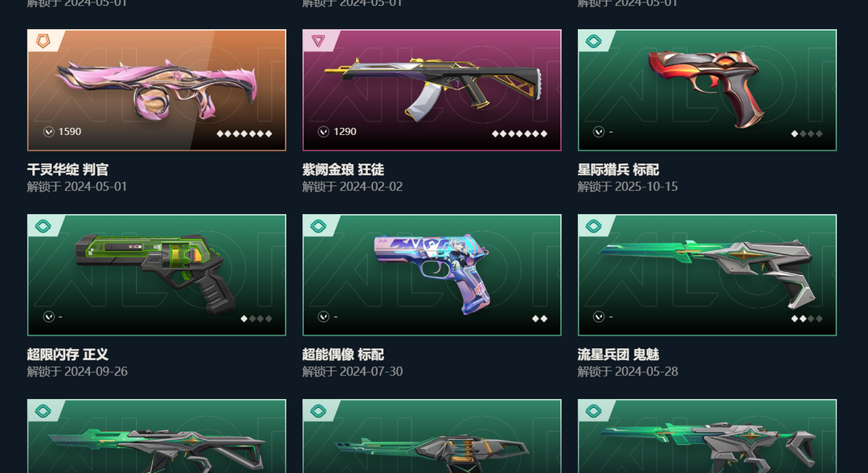Click the green tier badge on 星际猎兵 标配 card

point(593,41)
